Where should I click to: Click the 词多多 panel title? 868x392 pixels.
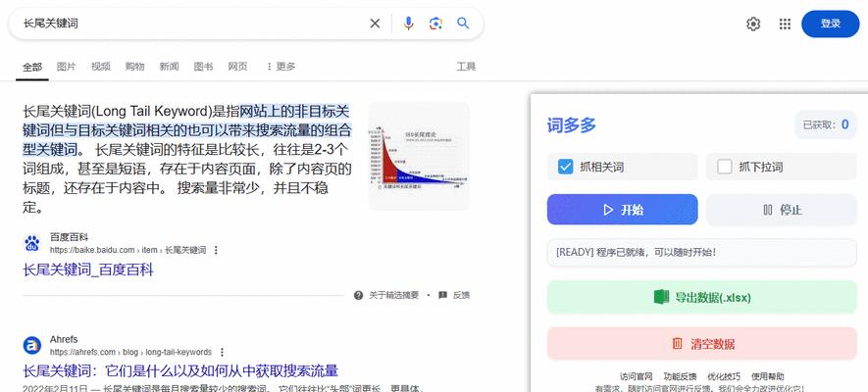click(571, 125)
